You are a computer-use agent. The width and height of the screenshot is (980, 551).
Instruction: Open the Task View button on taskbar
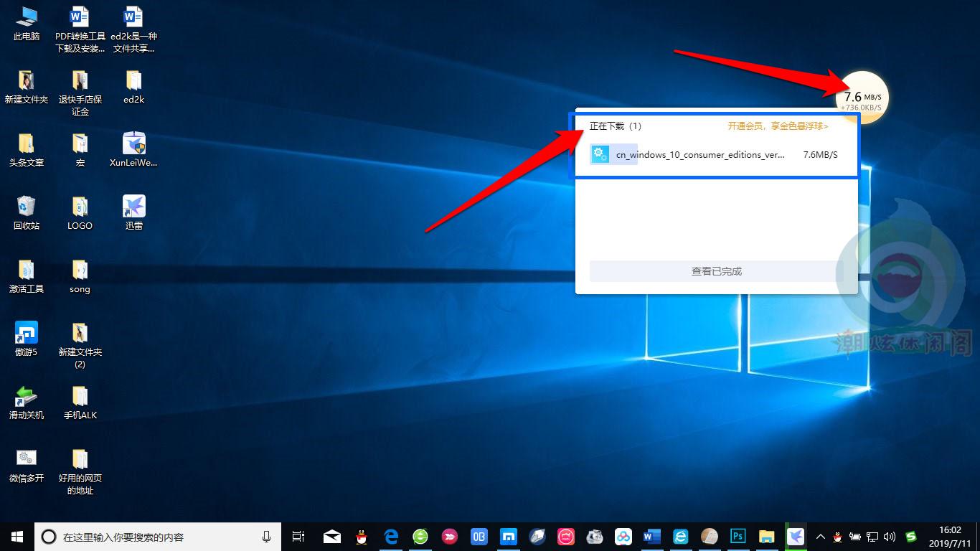pyautogui.click(x=298, y=537)
